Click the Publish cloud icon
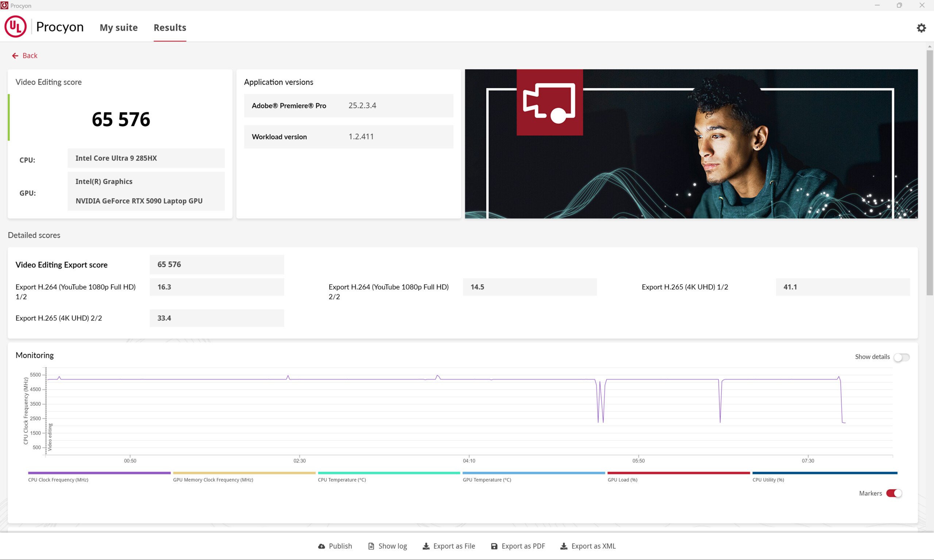This screenshot has width=934, height=560. click(321, 546)
